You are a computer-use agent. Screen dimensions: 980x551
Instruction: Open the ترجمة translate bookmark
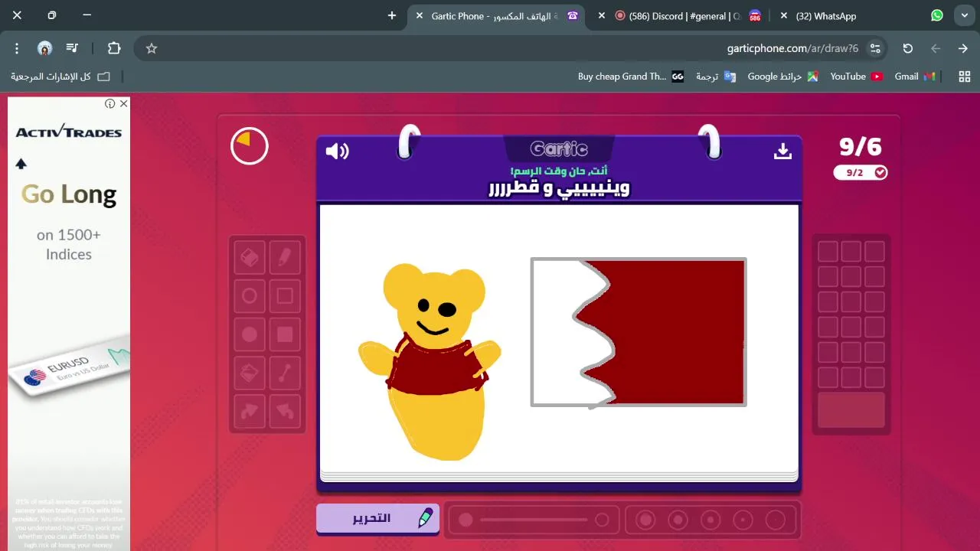[716, 77]
